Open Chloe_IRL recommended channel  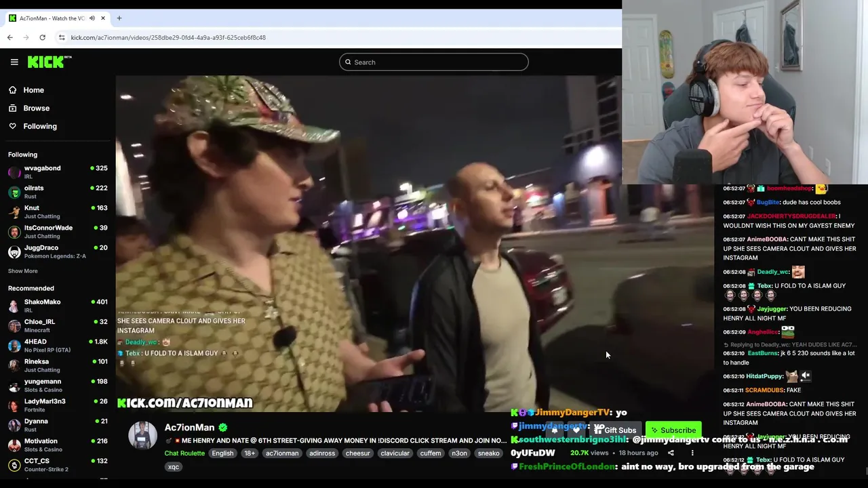[x=58, y=325]
